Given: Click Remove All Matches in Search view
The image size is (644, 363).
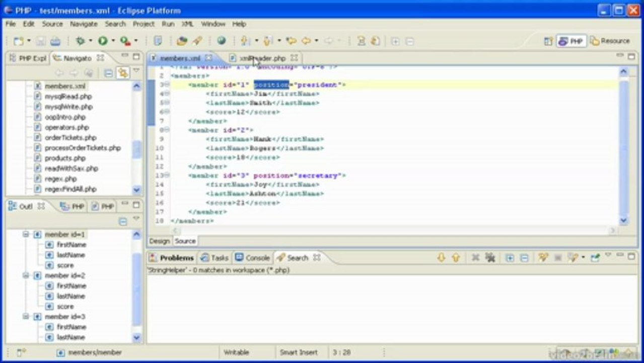Looking at the screenshot, I should point(490,258).
